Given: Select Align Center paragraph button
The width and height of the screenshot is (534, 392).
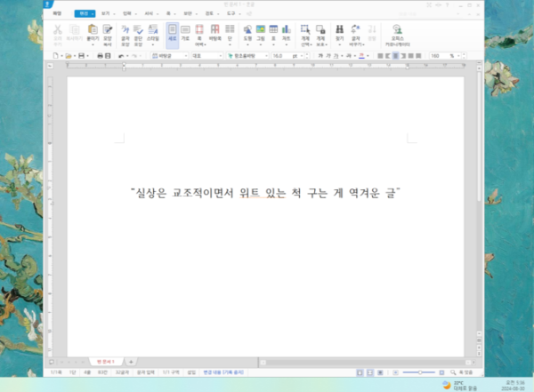Looking at the screenshot, I should click(x=395, y=55).
